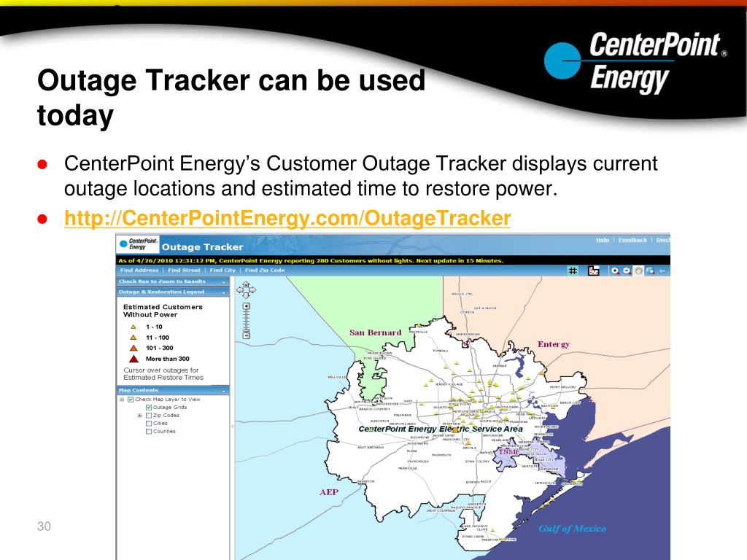Uncheck the Outage Grids layer checkbox
Screen dimensions: 747x560
149,408
